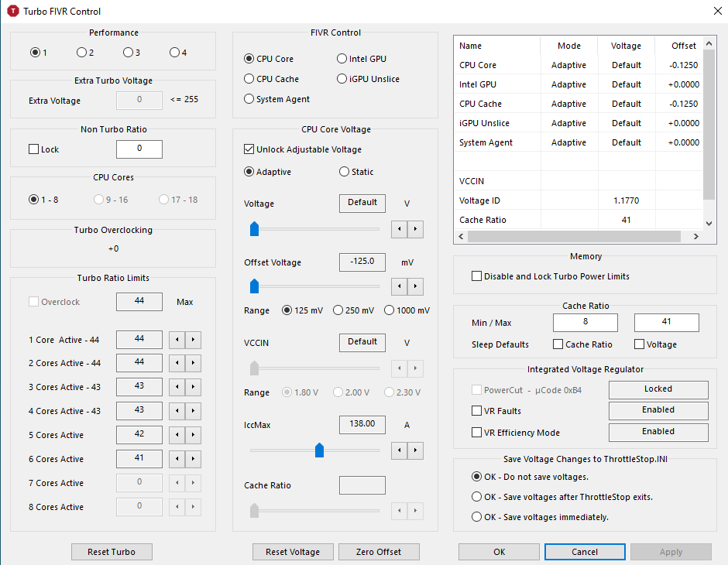Viewport: 728px width, 565px height.
Task: Enable the Non Turbo Ratio Lock checkbox
Action: coord(43,149)
